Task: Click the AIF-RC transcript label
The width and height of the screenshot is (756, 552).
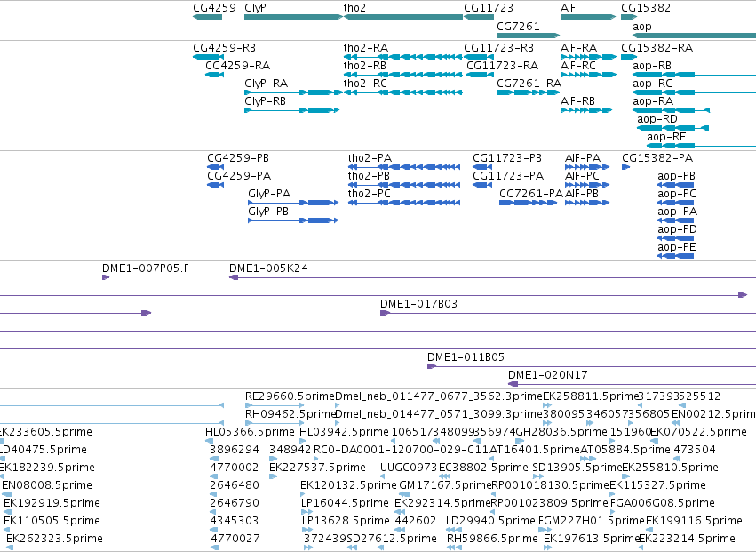Action: (578, 66)
